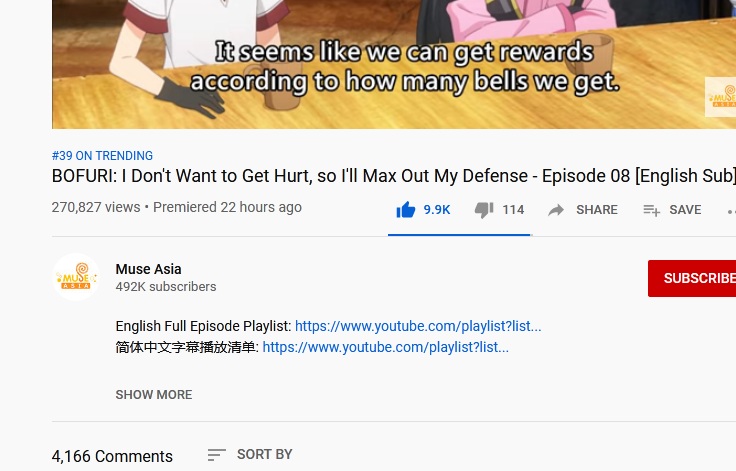This screenshot has height=471, width=736.
Task: Click the 9.9K likes count
Action: coord(437,209)
